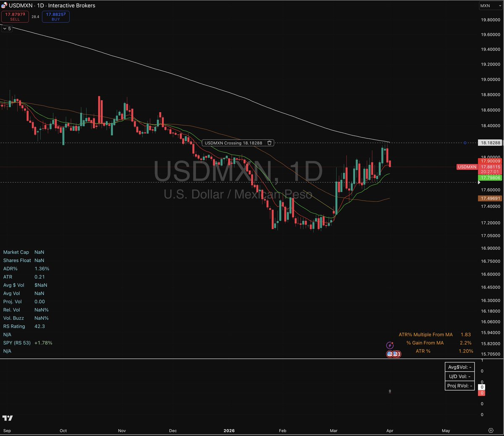Screen dimensions: 504x436
Task: Click the % Gain From MA label
Action: click(x=425, y=343)
